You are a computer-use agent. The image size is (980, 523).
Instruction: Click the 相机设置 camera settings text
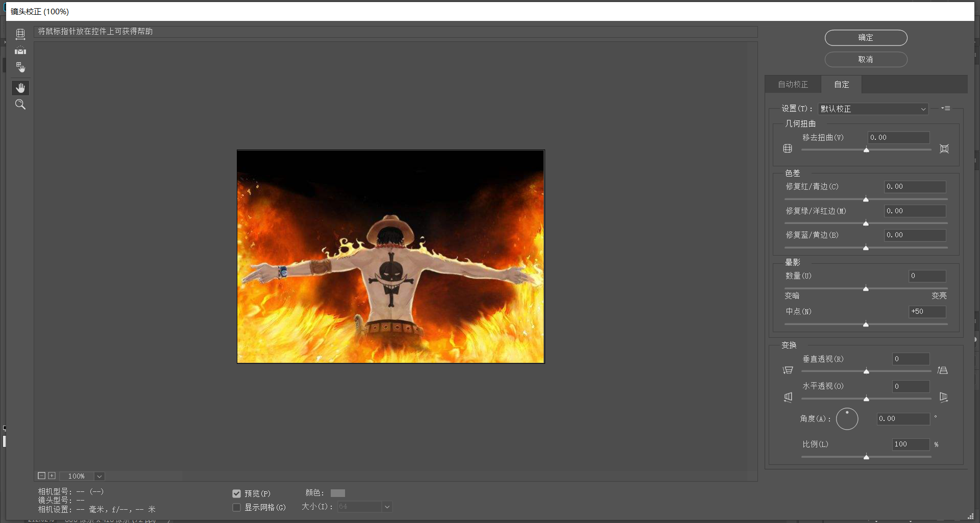(x=96, y=509)
